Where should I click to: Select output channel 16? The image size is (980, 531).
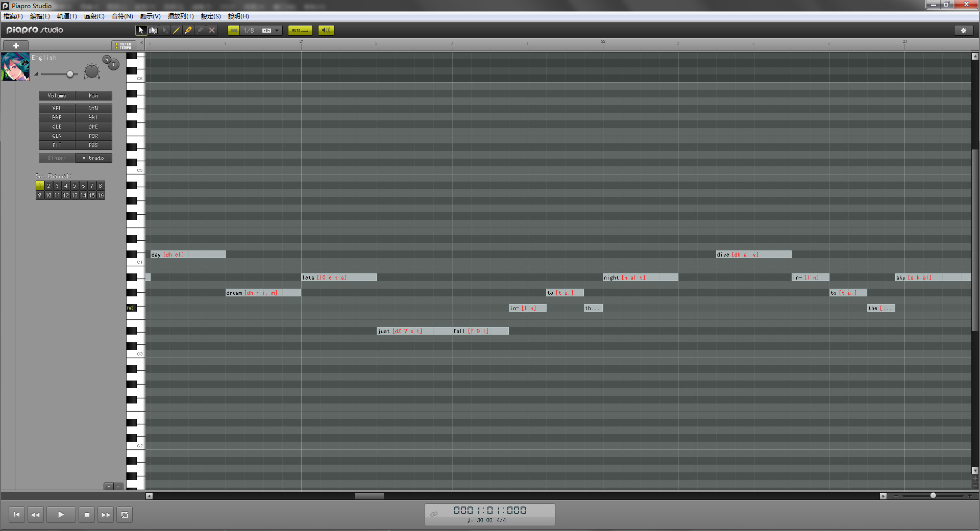(101, 195)
